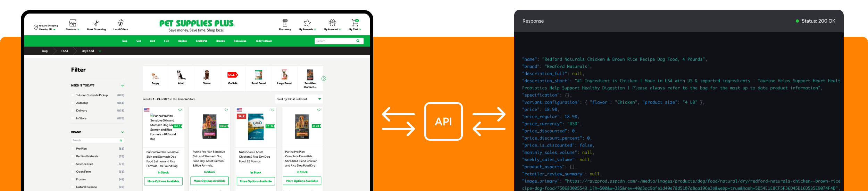Click the Pharmacy pill bottle icon
868x191 pixels.
[x=285, y=23]
